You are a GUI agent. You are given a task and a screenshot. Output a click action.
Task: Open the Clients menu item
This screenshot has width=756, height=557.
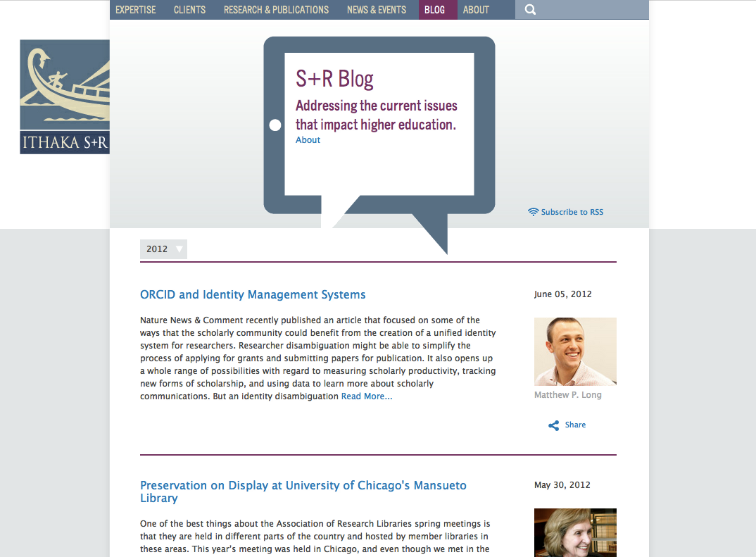pos(189,10)
